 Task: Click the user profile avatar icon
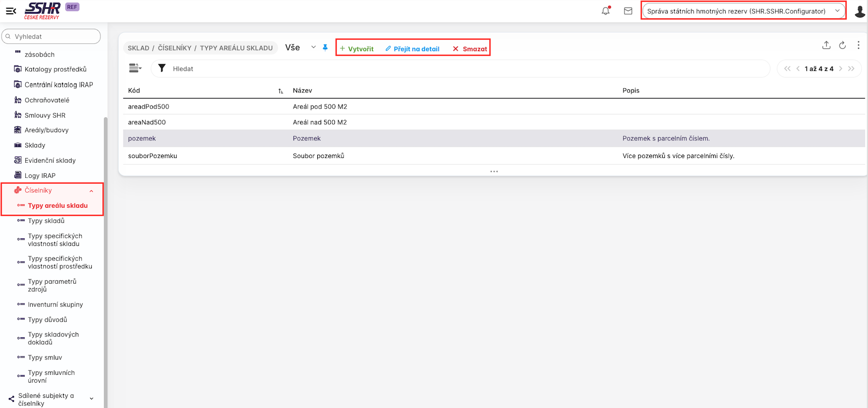(x=859, y=11)
